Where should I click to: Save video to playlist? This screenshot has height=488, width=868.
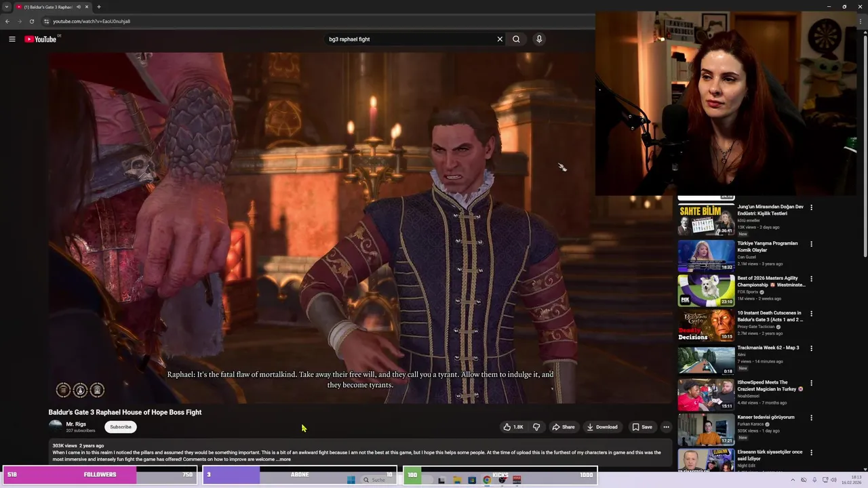[642, 427]
